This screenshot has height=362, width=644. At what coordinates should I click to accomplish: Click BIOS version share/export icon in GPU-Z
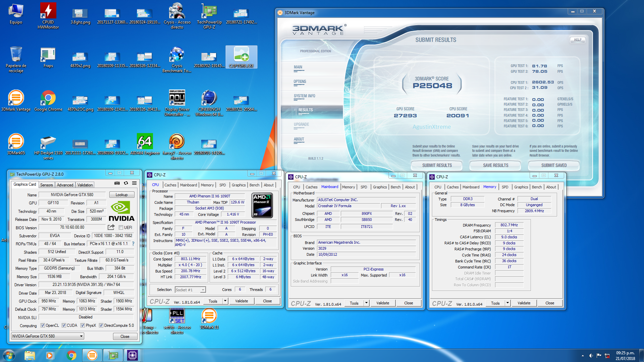point(111,227)
